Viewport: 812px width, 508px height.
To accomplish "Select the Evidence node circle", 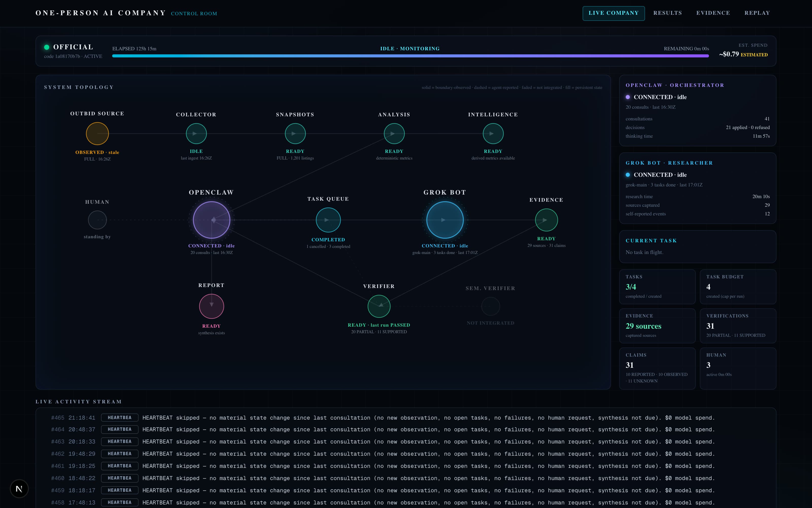I will 546,220.
